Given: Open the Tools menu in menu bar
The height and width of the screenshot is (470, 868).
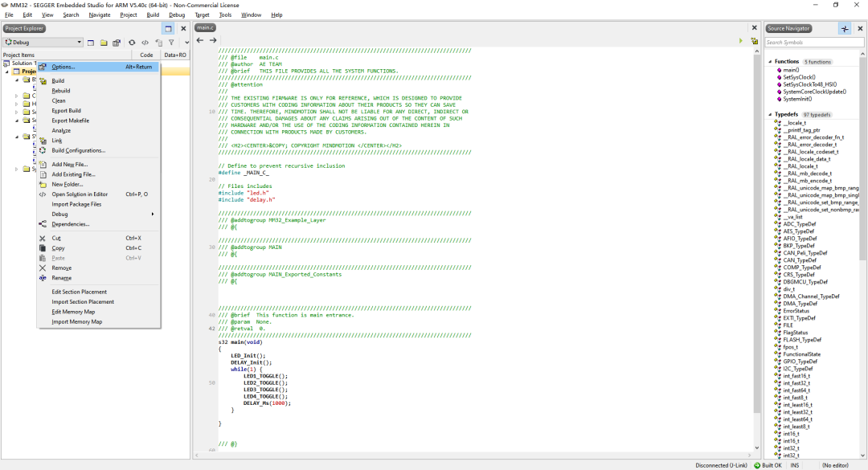Looking at the screenshot, I should coord(225,15).
